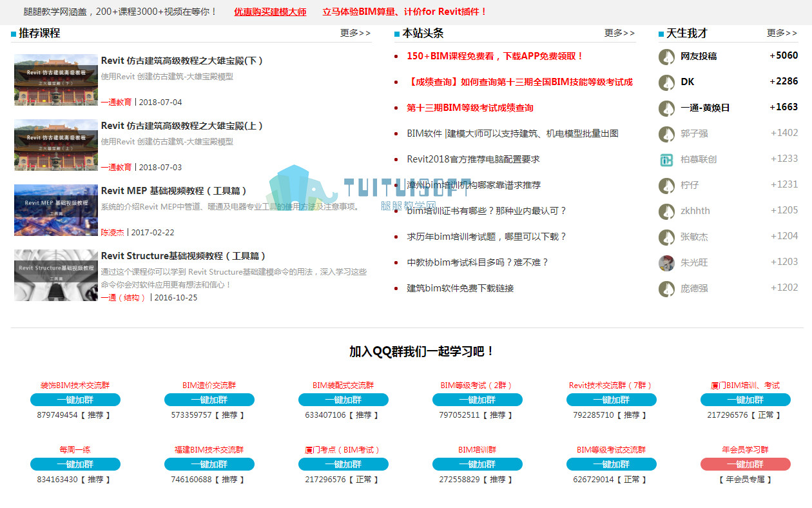The width and height of the screenshot is (812, 508).
Task: Open 柏慕联创 logo avatar
Action: coord(666,160)
